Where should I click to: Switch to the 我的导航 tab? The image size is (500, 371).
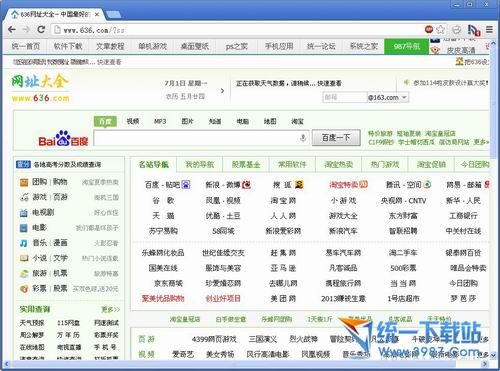coord(200,164)
